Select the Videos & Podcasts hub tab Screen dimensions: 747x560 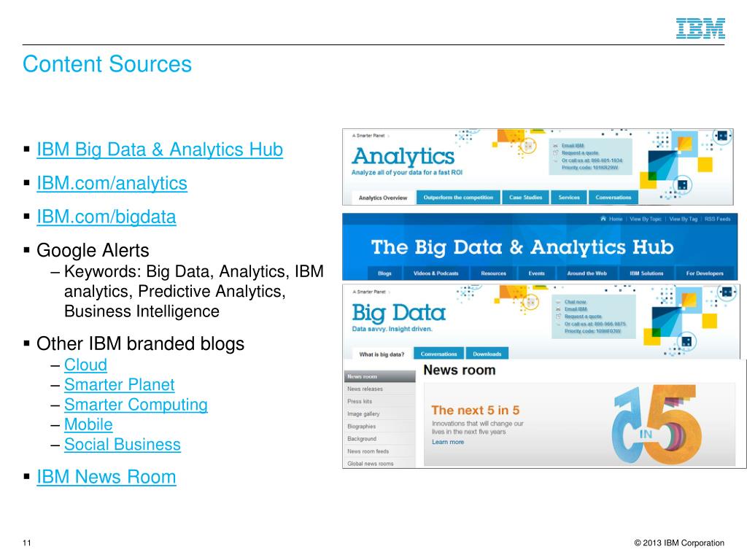point(436,273)
